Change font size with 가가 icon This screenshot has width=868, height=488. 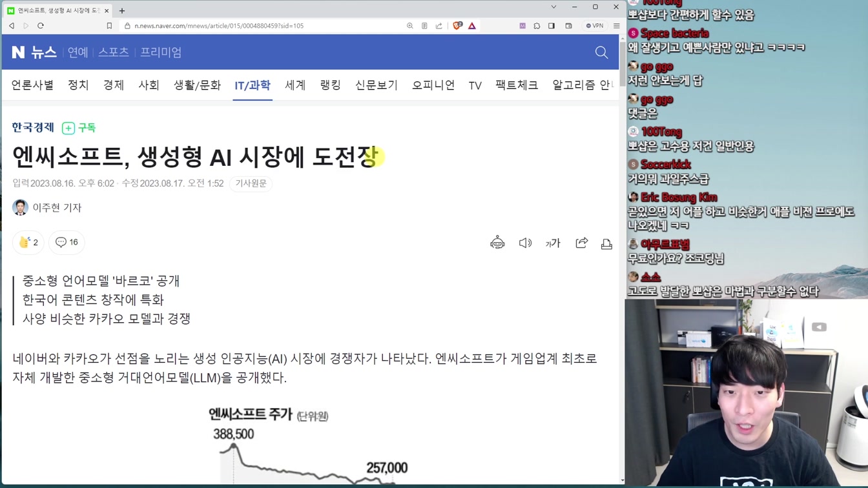(553, 243)
